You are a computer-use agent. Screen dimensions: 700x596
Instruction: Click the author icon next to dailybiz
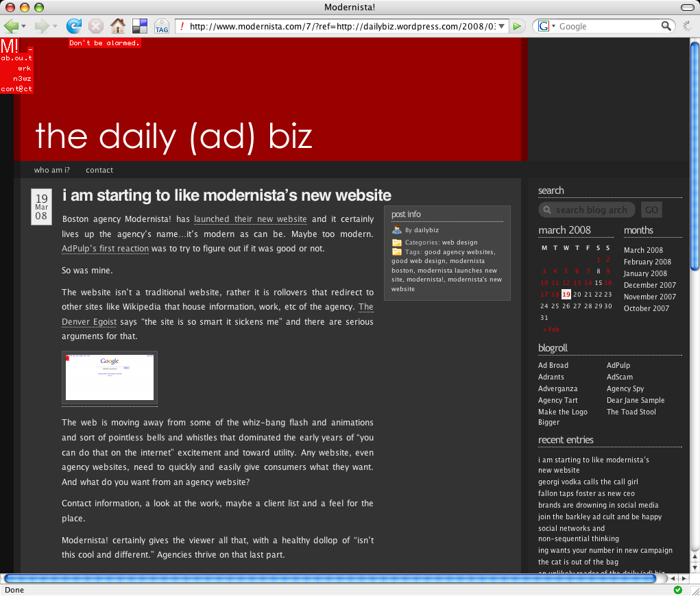click(396, 229)
